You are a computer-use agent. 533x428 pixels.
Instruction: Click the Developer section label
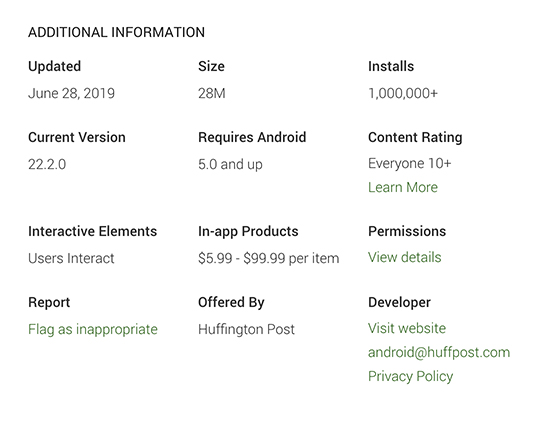tap(399, 303)
